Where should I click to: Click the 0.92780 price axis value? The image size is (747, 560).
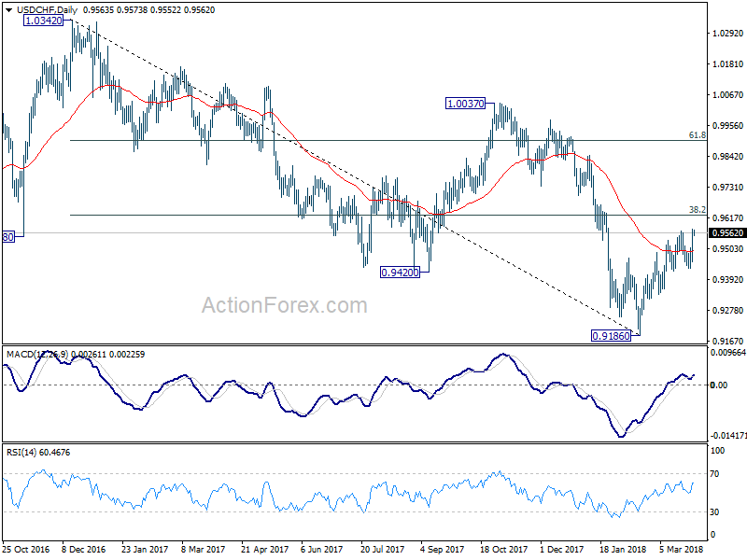pyautogui.click(x=727, y=311)
